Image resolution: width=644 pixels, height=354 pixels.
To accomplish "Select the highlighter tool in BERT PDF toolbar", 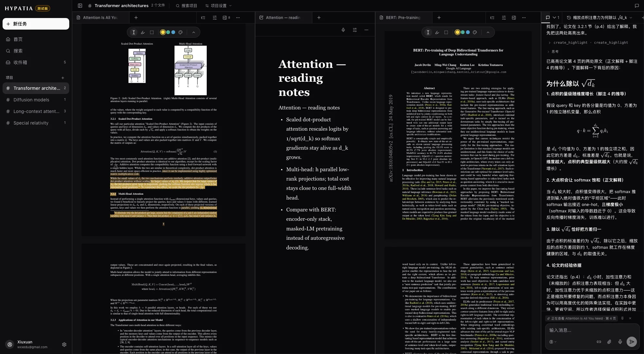I will [x=437, y=32].
